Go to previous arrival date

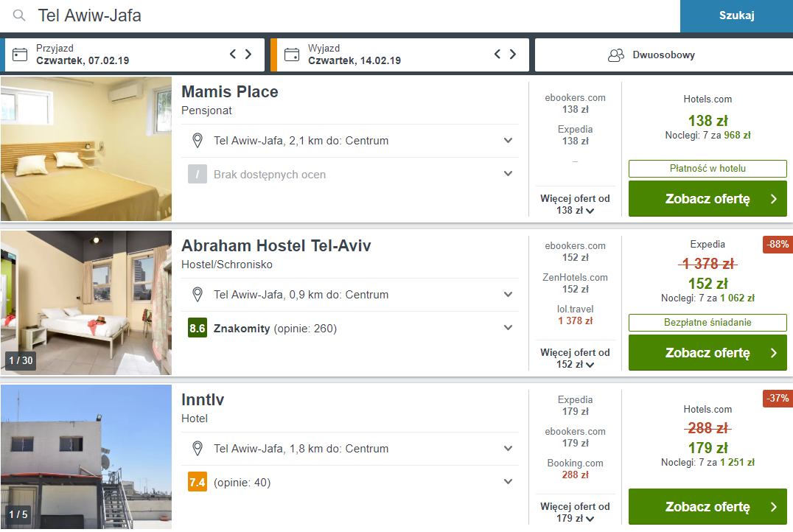point(233,54)
